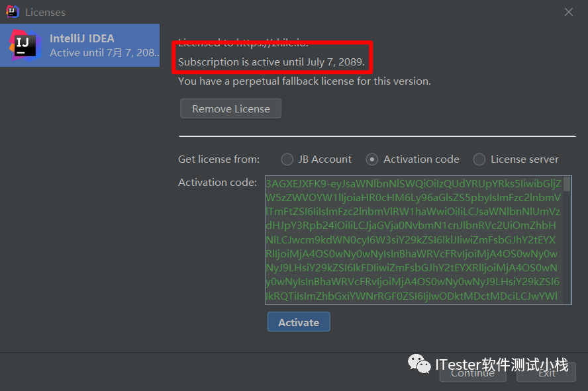Click the IntelliJ IDEA logo in title bar
The width and height of the screenshot is (588, 391).
[12, 11]
